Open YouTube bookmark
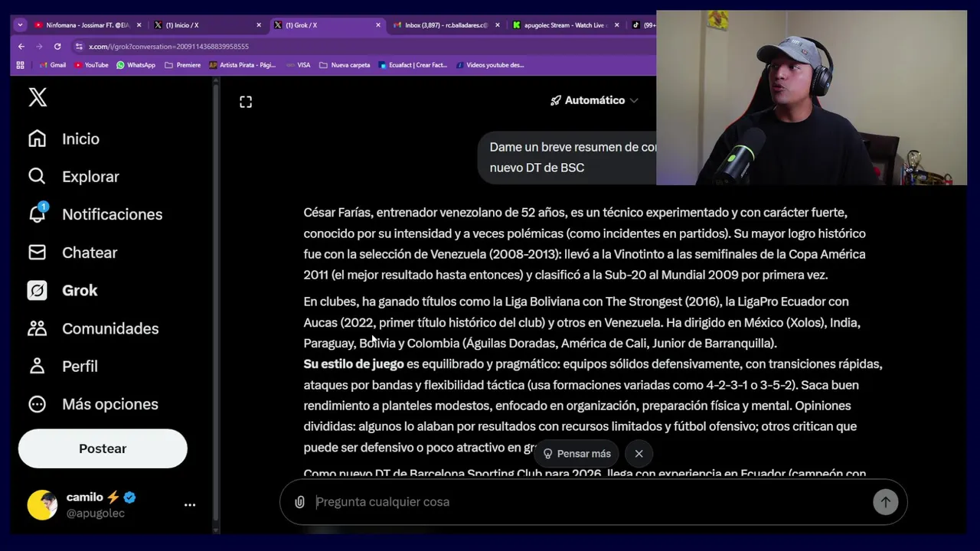Screen dimensions: 980x551 click(x=91, y=65)
